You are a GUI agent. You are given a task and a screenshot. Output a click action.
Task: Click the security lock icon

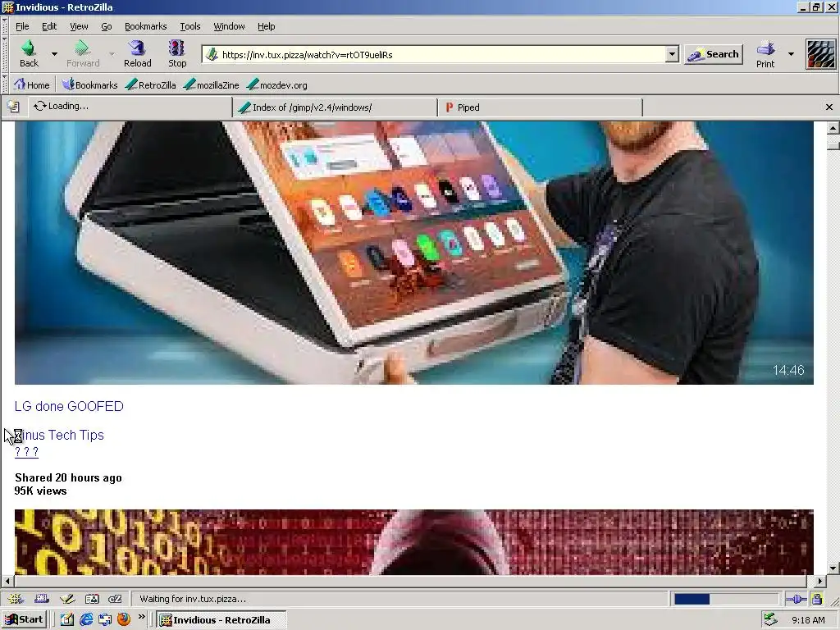tap(816, 599)
